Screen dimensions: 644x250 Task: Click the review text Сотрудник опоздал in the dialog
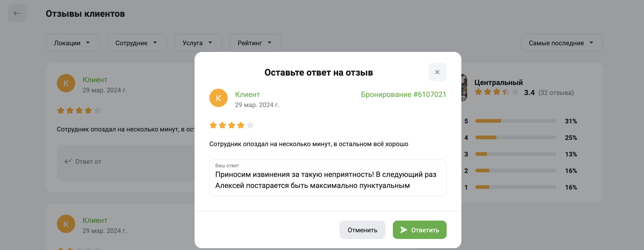coord(309,144)
